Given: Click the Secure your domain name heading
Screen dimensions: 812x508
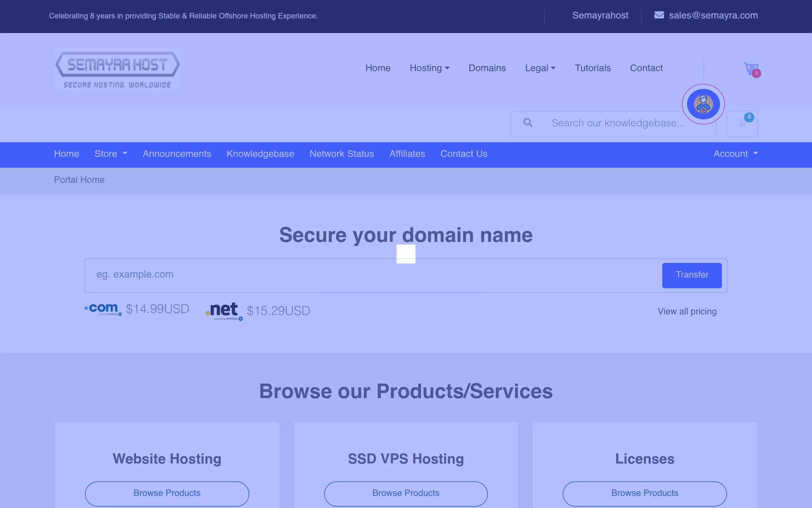Looking at the screenshot, I should pyautogui.click(x=406, y=235).
